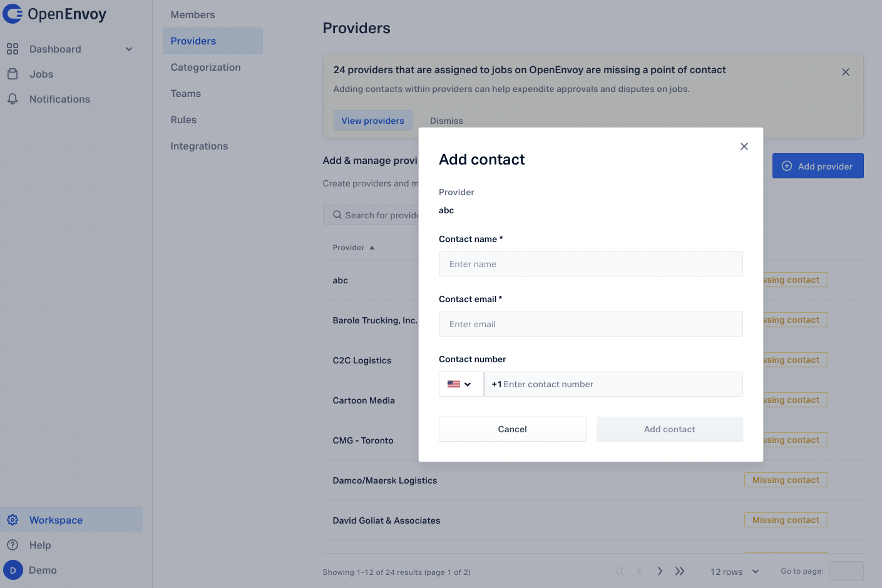882x588 pixels.
Task: Open Notifications bell icon
Action: pos(13,99)
